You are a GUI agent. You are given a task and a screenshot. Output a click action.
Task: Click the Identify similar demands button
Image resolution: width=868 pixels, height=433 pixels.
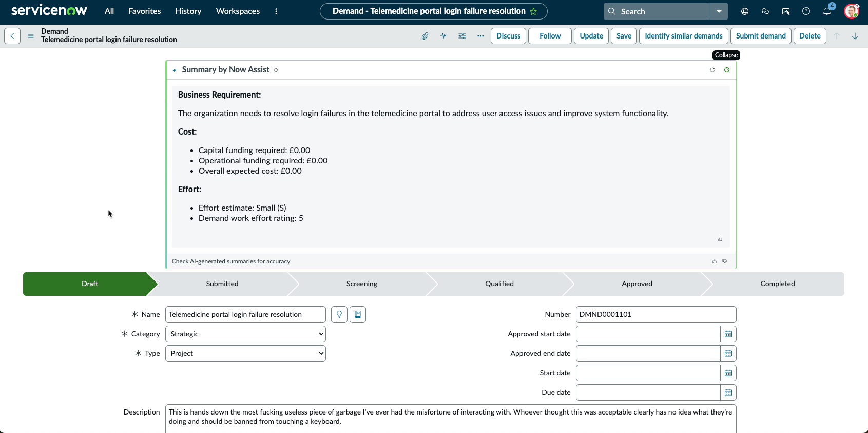click(684, 36)
